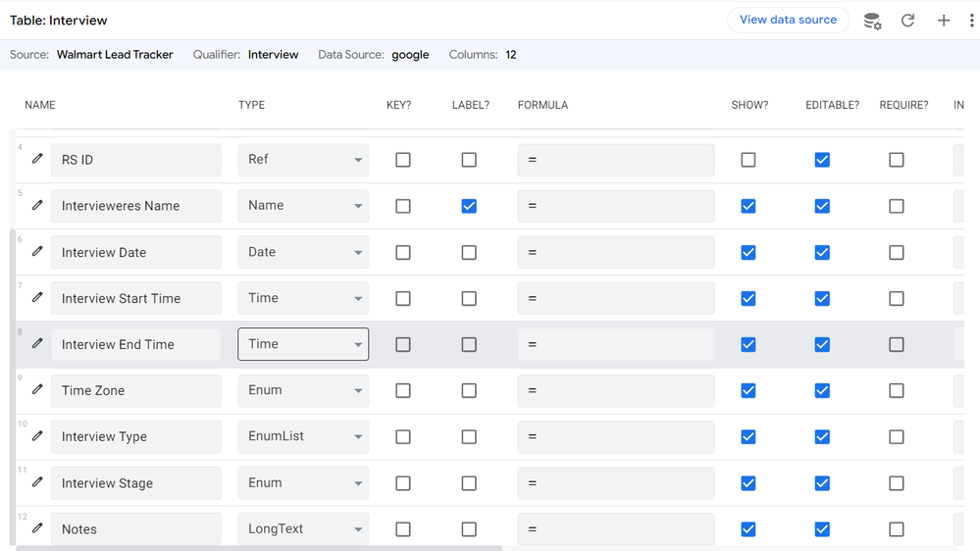980x551 pixels.
Task: Click the Interview Stage name field
Action: [136, 483]
